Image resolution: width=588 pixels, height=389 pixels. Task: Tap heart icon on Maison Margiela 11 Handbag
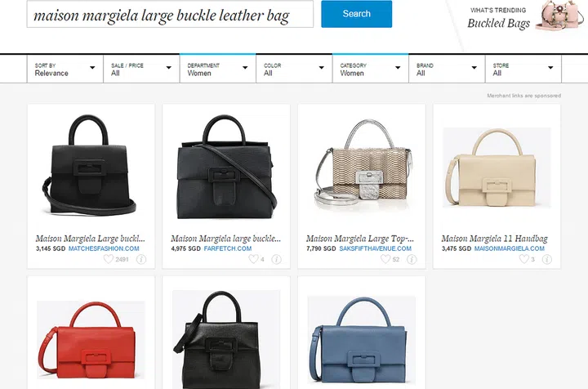[523, 259]
